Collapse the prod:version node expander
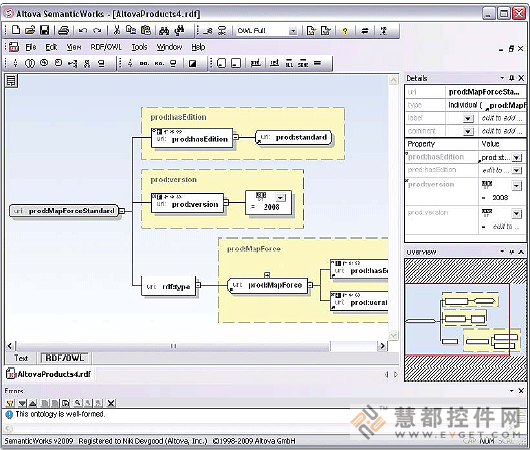The width and height of the screenshot is (530, 450). pyautogui.click(x=226, y=203)
